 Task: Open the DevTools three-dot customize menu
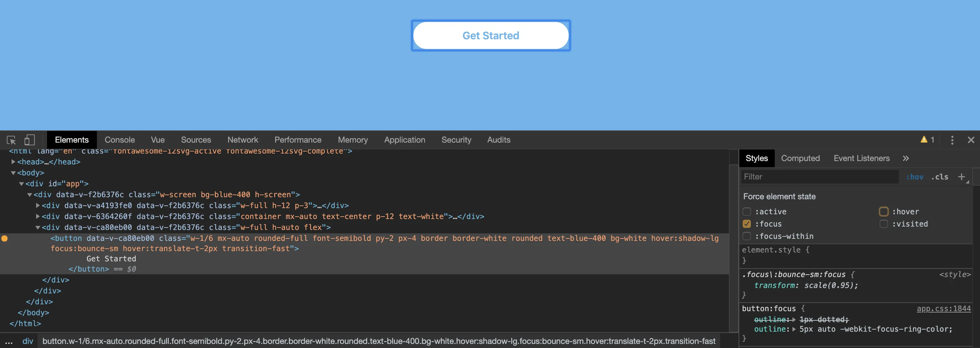[x=952, y=140]
